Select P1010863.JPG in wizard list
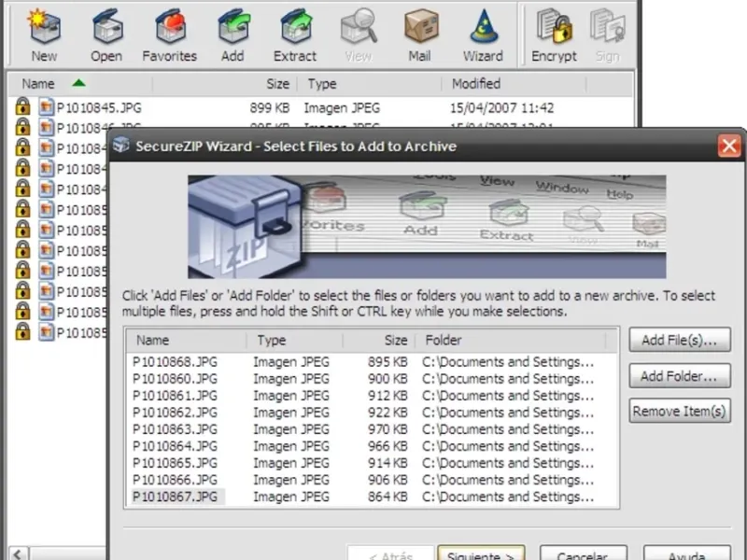The width and height of the screenshot is (747, 560). [x=175, y=429]
